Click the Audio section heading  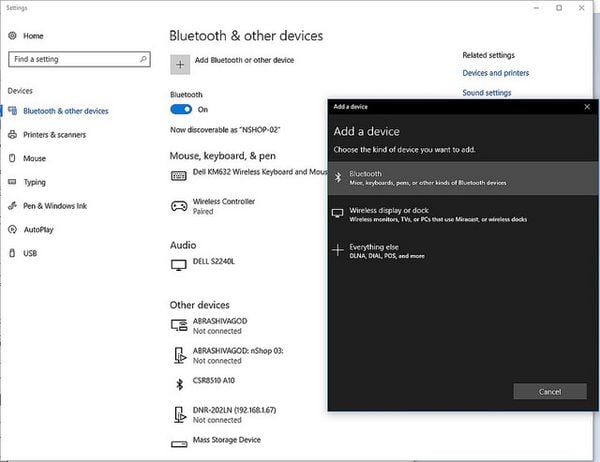[183, 245]
